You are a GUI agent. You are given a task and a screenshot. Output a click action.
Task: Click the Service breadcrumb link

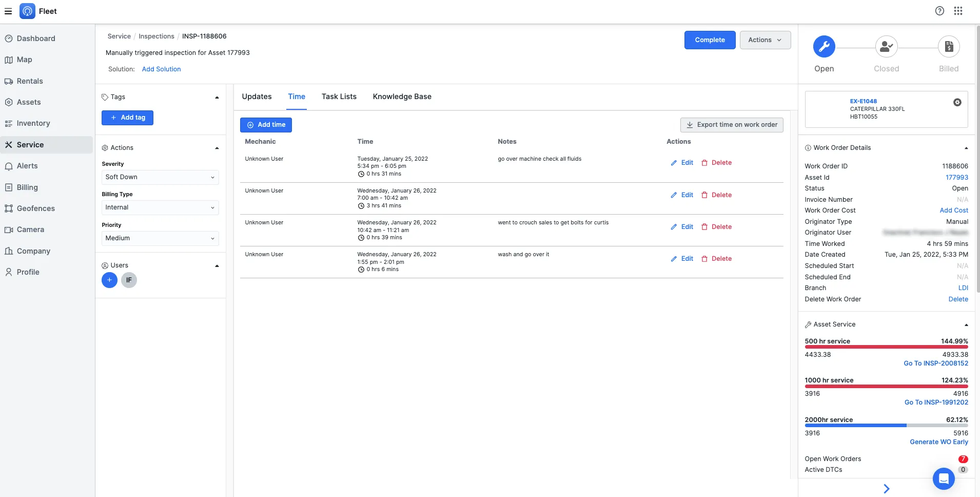(x=119, y=36)
